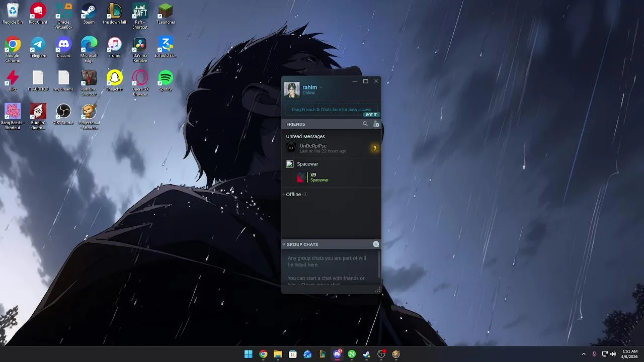Maximize the Steam Friends window

click(x=366, y=81)
